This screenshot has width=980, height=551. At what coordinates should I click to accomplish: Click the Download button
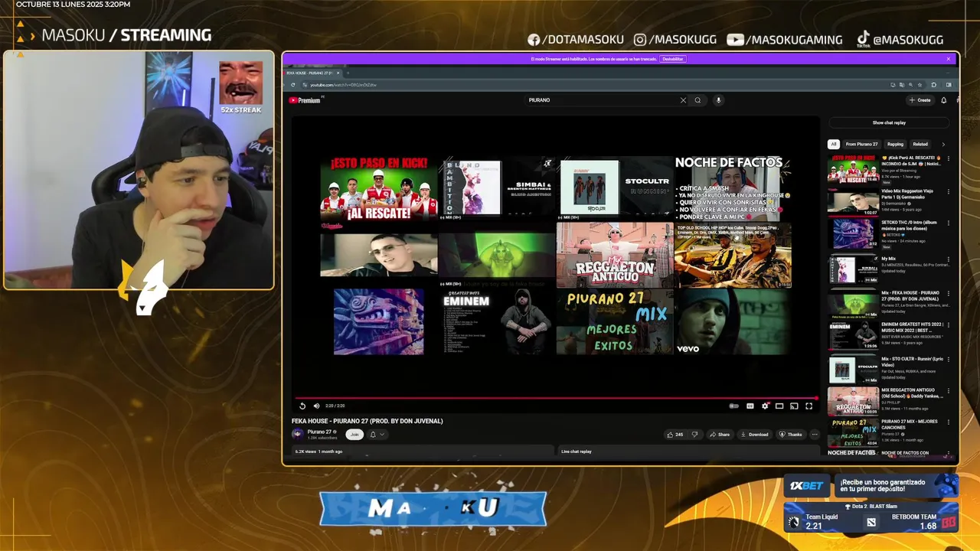[754, 435]
